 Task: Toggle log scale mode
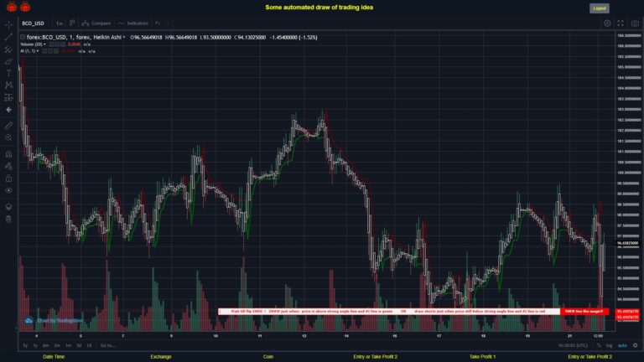[x=609, y=345]
